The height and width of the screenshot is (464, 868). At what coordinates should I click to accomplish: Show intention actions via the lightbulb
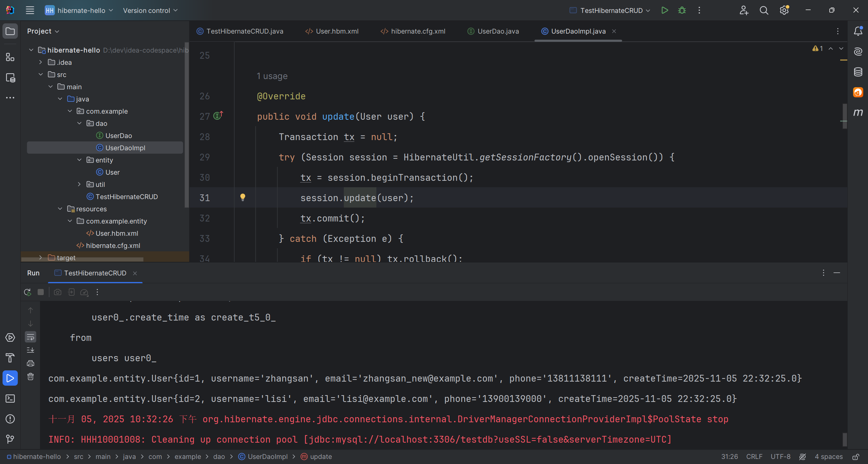click(x=243, y=197)
